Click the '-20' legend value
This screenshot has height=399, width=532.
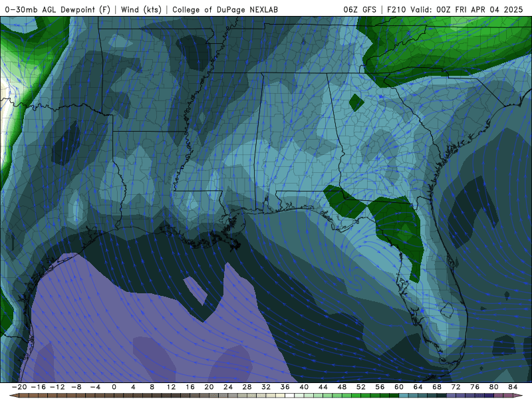19,387
